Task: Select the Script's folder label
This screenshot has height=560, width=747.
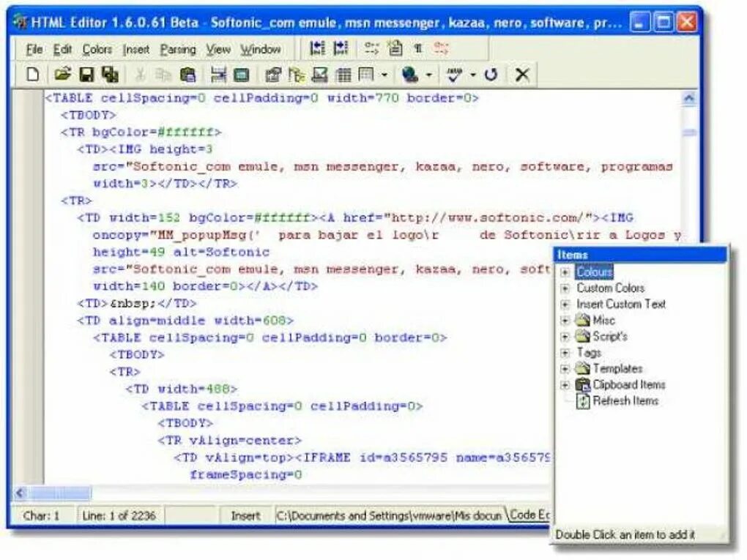Action: tap(610, 336)
